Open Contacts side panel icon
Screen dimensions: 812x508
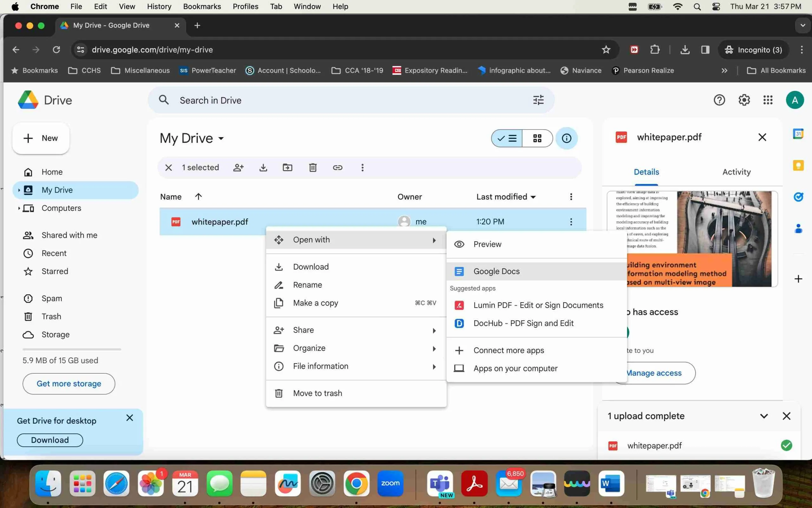tap(798, 229)
